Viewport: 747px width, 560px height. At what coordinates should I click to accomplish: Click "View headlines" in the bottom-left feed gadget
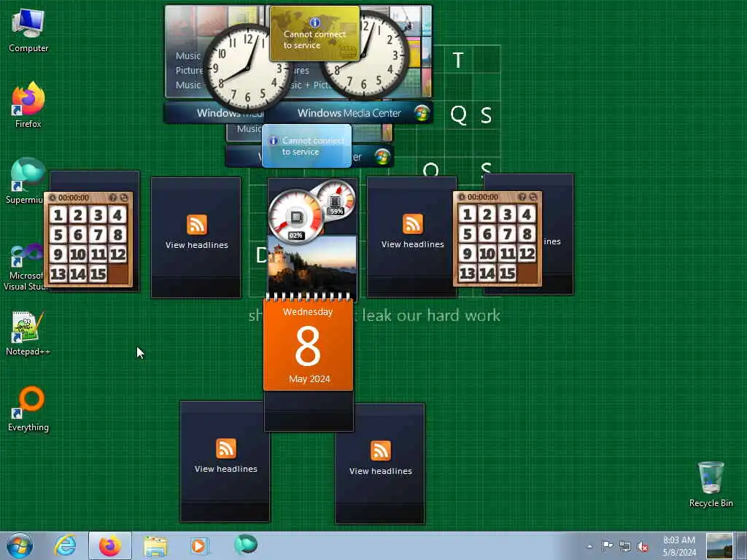[x=226, y=469]
